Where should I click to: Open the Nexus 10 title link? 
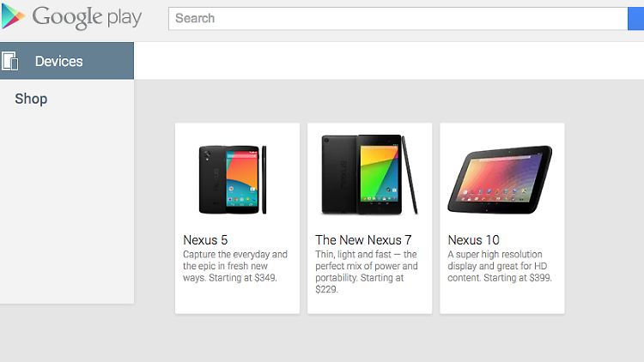(473, 239)
